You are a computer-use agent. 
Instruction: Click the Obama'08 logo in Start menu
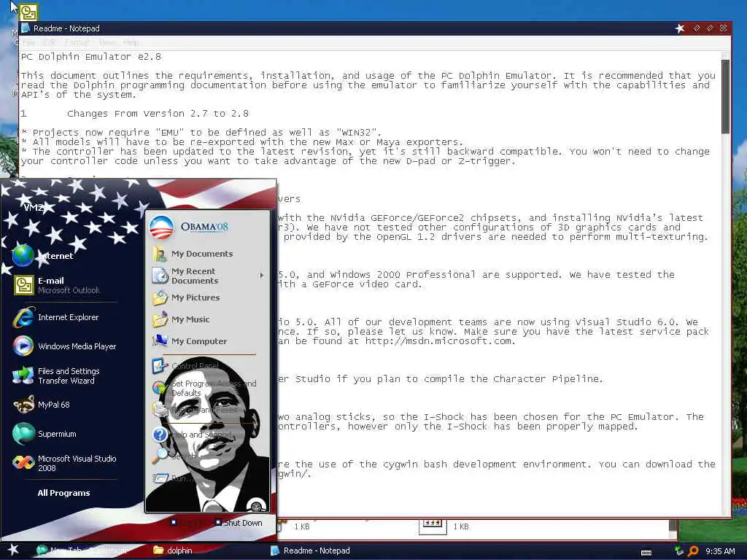click(x=189, y=227)
